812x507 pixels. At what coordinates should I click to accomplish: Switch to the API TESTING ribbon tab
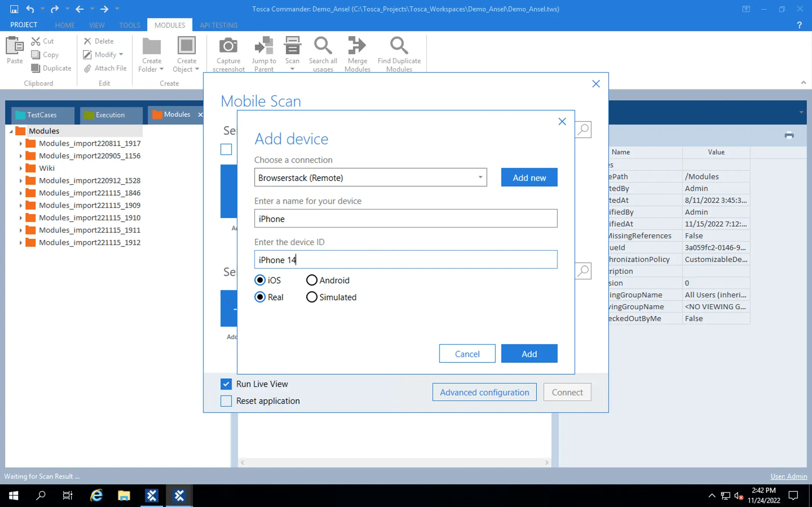tap(219, 25)
